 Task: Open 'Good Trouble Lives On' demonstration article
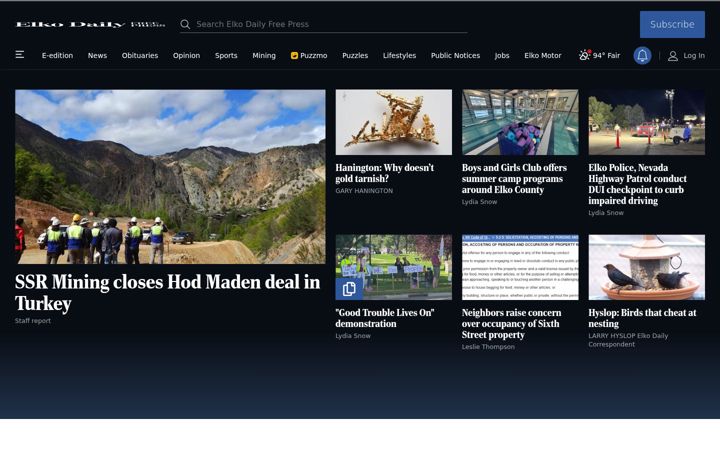(x=385, y=318)
